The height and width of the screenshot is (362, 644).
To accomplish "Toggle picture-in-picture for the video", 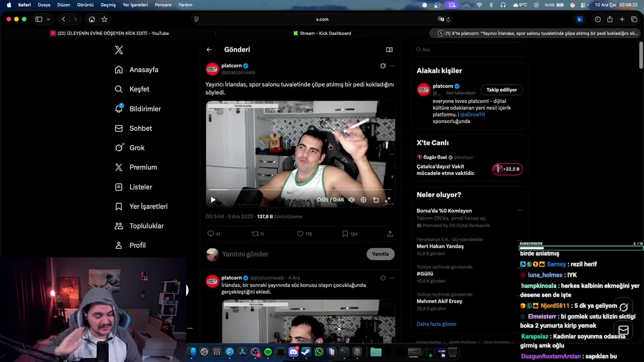I will 375,200.
